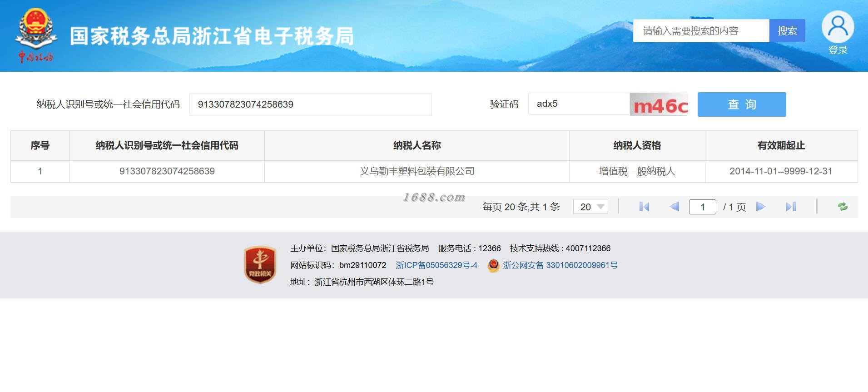Click the 服务电话 12366 text
The width and height of the screenshot is (868, 392).
point(470,248)
